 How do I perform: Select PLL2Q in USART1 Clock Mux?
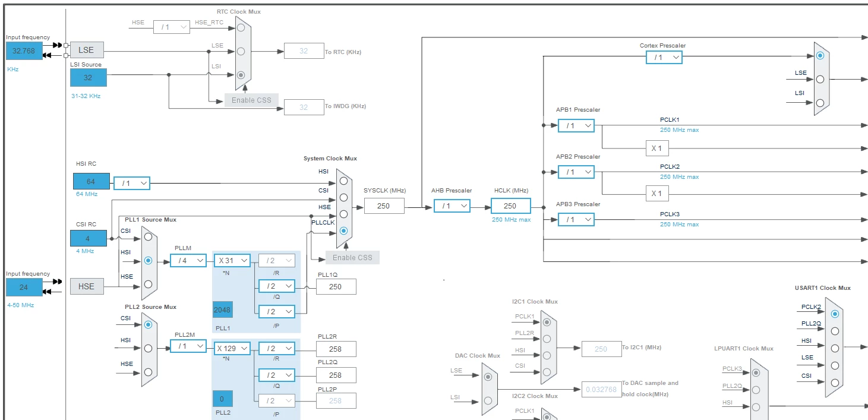point(835,331)
